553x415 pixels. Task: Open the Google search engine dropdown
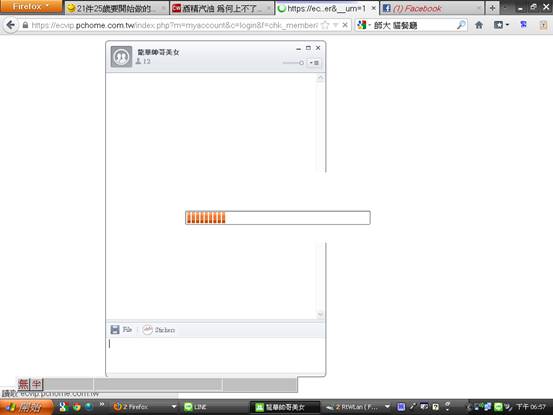(x=364, y=25)
